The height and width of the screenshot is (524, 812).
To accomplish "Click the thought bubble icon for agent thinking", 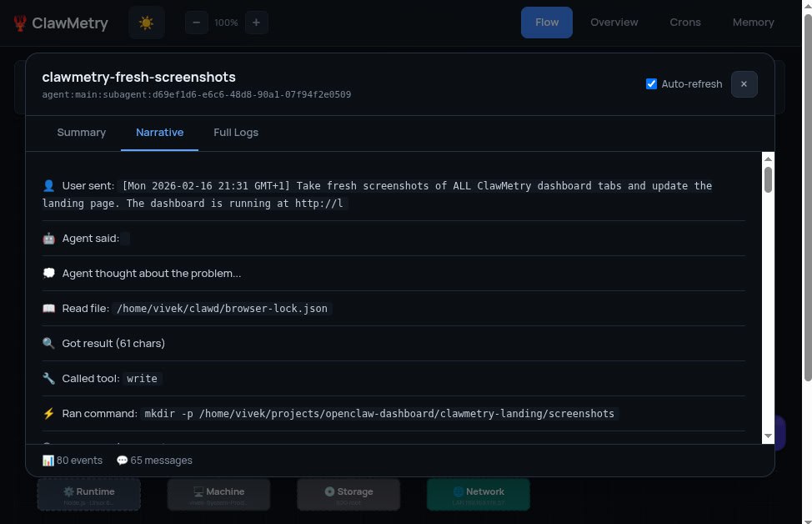I will [x=48, y=274].
